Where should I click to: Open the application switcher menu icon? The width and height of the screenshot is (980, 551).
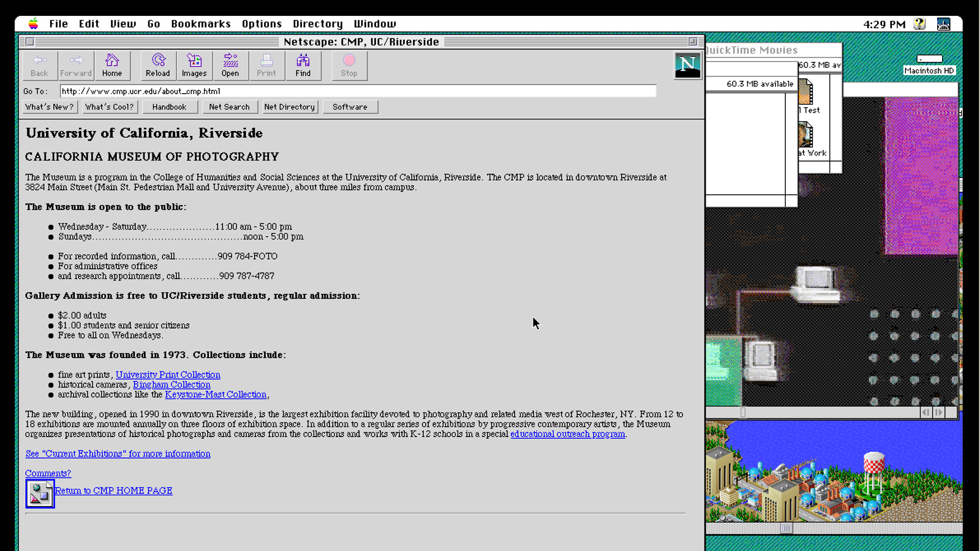tap(944, 24)
